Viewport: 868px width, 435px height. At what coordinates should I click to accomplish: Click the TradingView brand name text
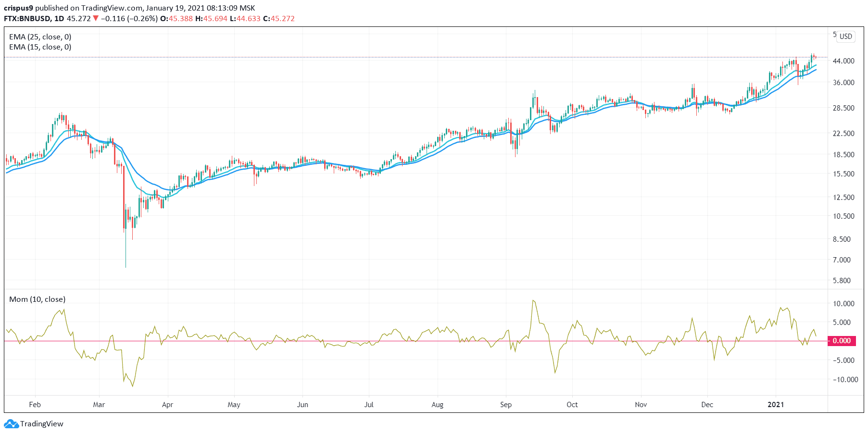coord(42,424)
